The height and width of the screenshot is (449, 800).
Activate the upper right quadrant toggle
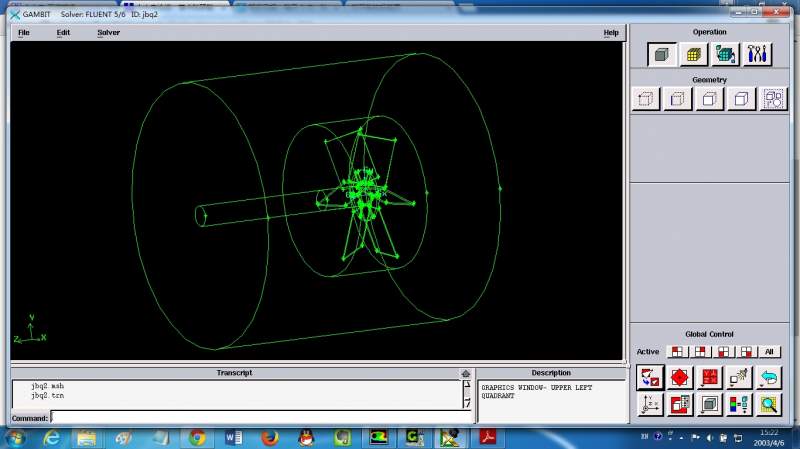[x=700, y=352]
